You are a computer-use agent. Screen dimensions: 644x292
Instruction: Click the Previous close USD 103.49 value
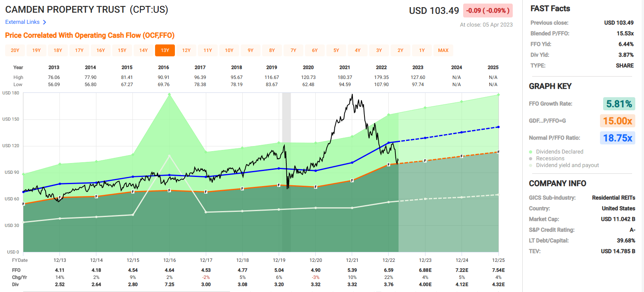pyautogui.click(x=619, y=23)
